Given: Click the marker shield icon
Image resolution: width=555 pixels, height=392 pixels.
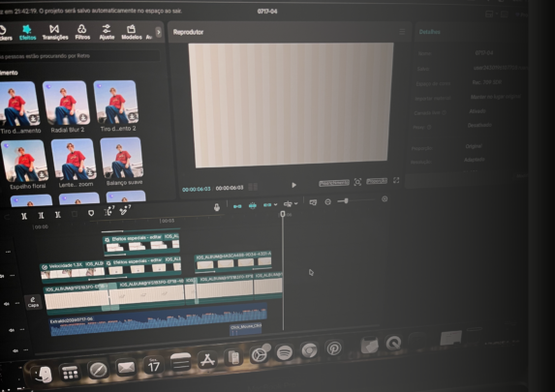Looking at the screenshot, I should click(x=91, y=213).
